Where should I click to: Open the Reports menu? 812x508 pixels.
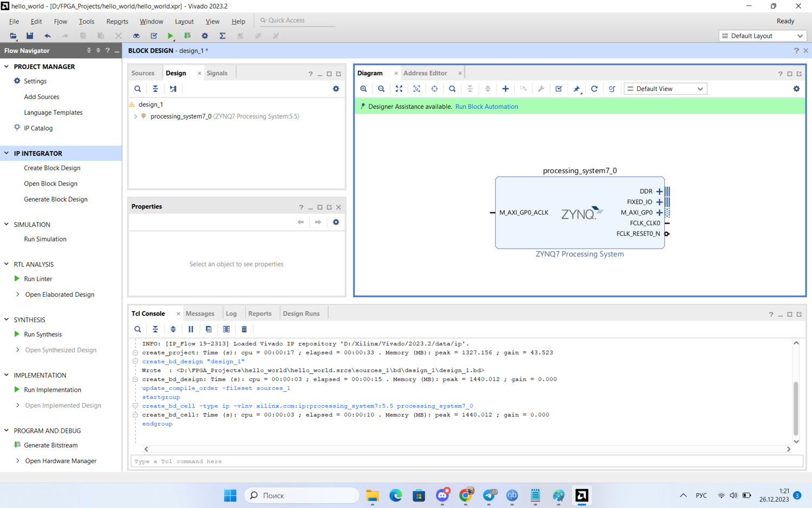click(117, 22)
